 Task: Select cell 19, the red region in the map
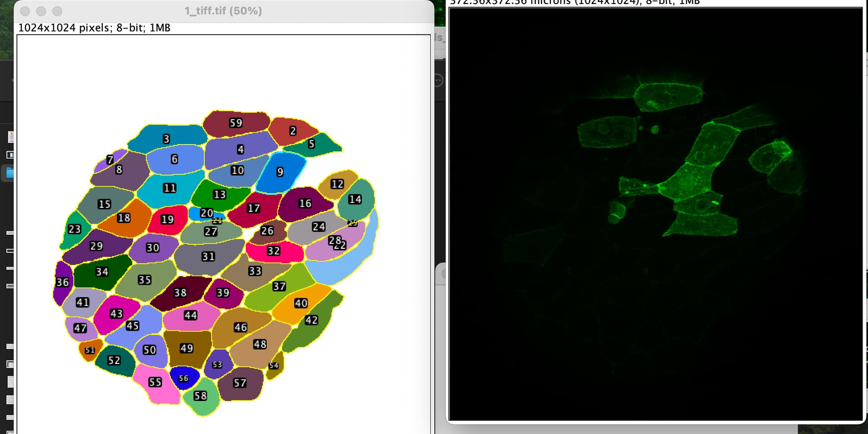[167, 219]
